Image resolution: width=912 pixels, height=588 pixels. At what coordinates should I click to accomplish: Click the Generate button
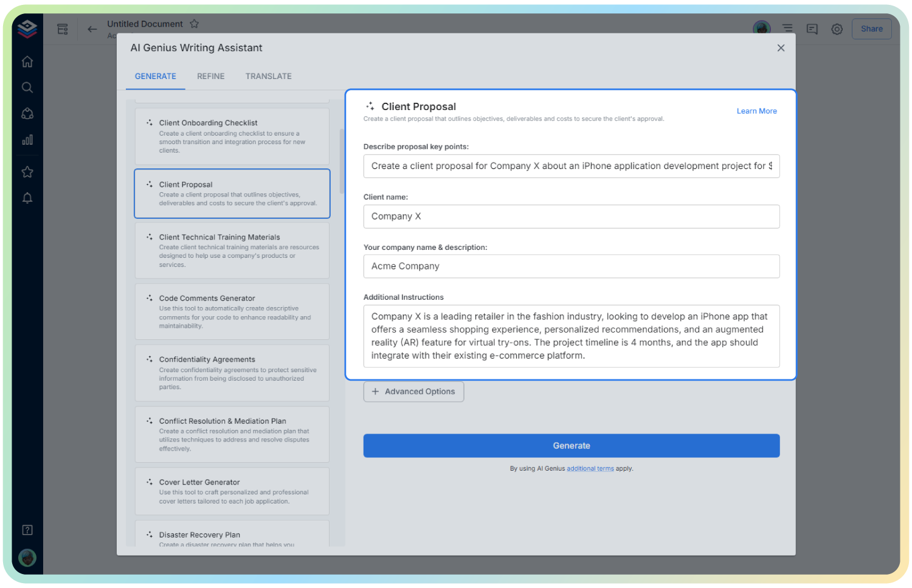571,445
